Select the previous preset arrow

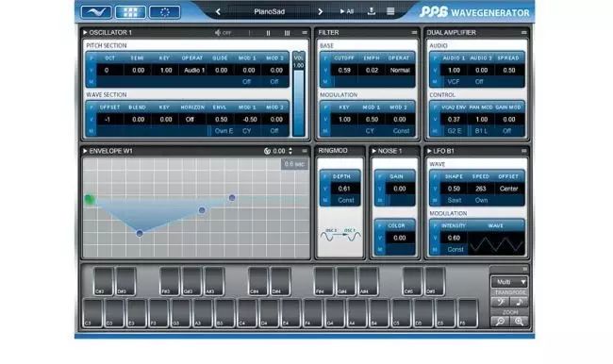(x=218, y=11)
